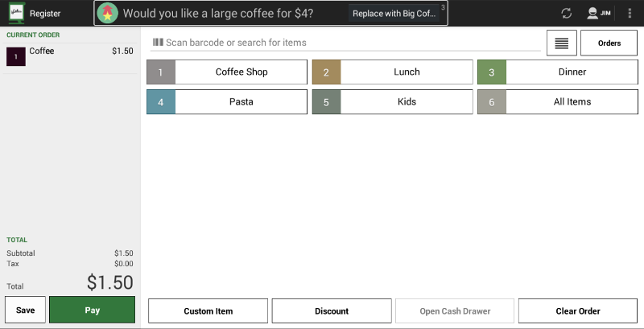Image resolution: width=644 pixels, height=329 pixels.
Task: Select the Coffee Shop category
Action: [227, 72]
